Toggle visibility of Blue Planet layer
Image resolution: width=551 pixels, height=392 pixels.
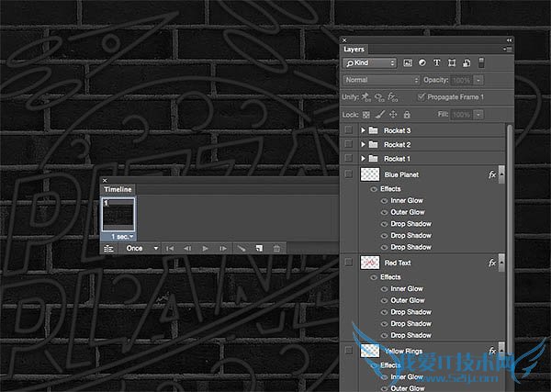point(348,174)
